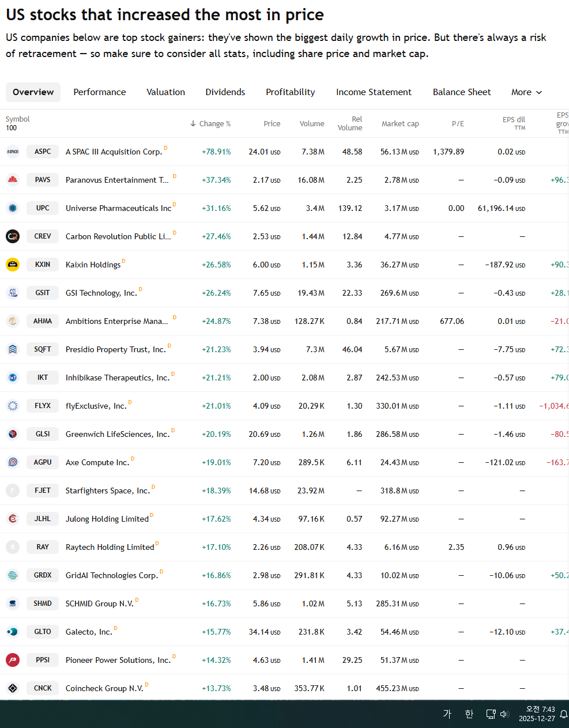Open the Balance Sheet tab
The height and width of the screenshot is (728, 569).
coord(462,92)
